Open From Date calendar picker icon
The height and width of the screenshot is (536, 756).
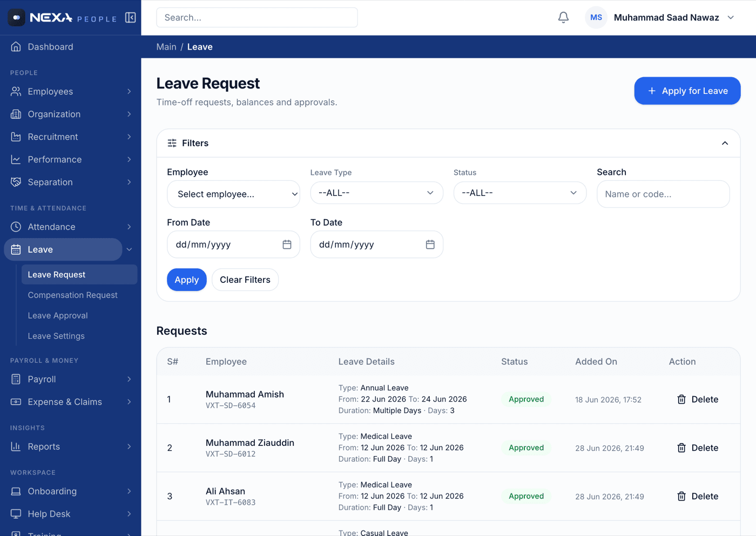(287, 245)
